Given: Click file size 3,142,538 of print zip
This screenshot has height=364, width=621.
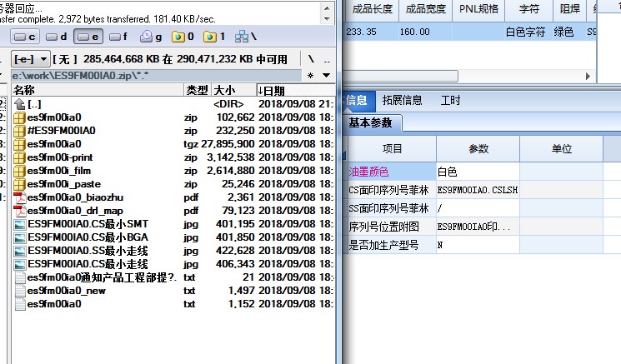Looking at the screenshot, I should (231, 157).
